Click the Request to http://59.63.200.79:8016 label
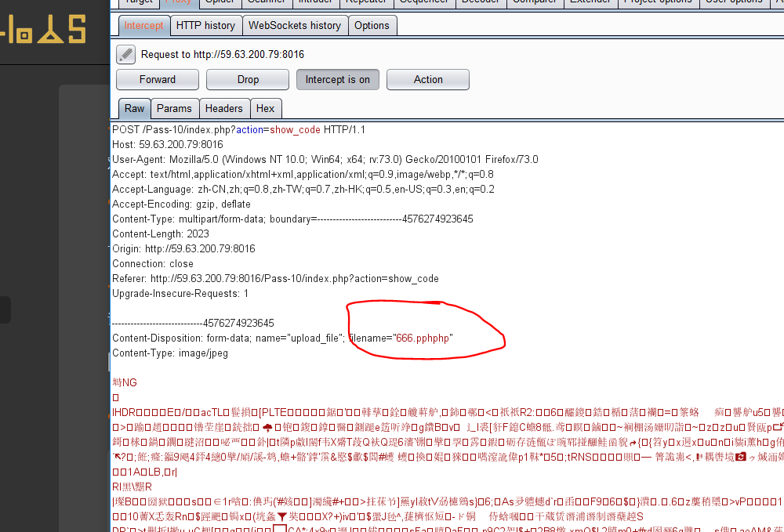 click(x=223, y=54)
